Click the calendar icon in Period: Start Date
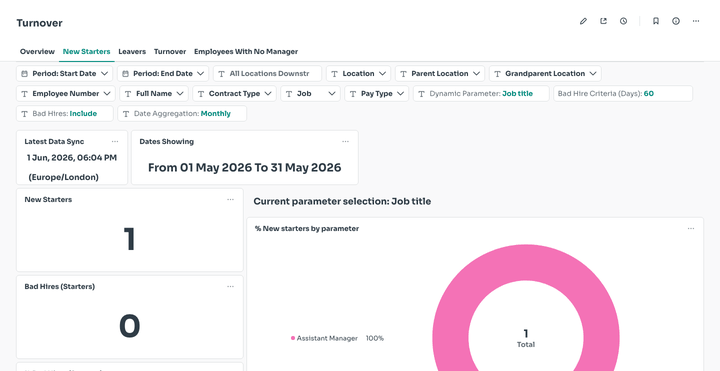The height and width of the screenshot is (371, 720). point(24,73)
